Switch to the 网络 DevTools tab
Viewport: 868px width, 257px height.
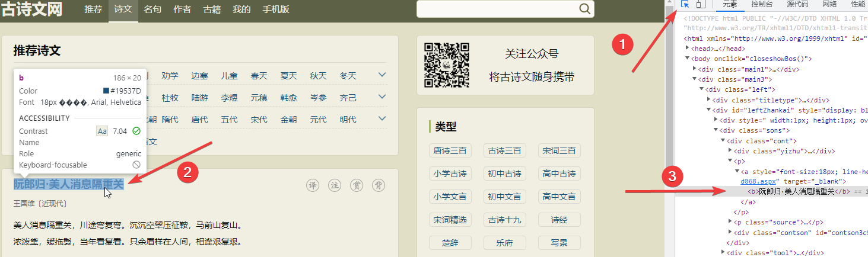coord(829,5)
